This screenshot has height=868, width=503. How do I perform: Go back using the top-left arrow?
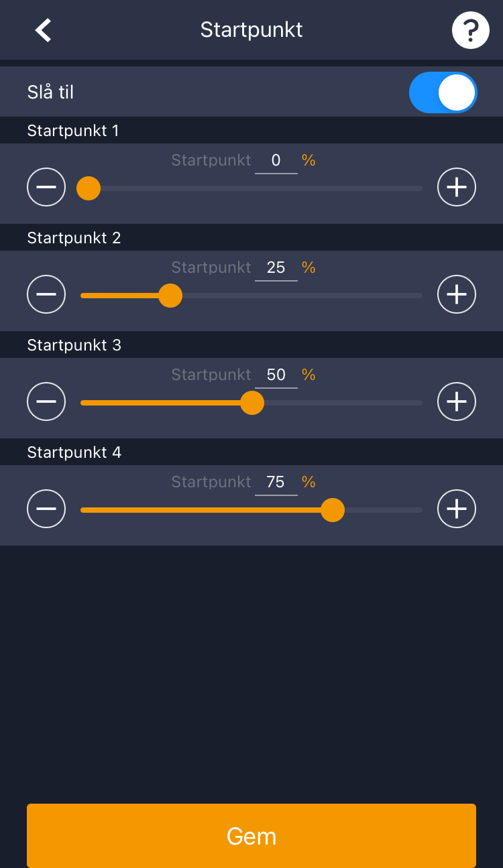point(44,30)
